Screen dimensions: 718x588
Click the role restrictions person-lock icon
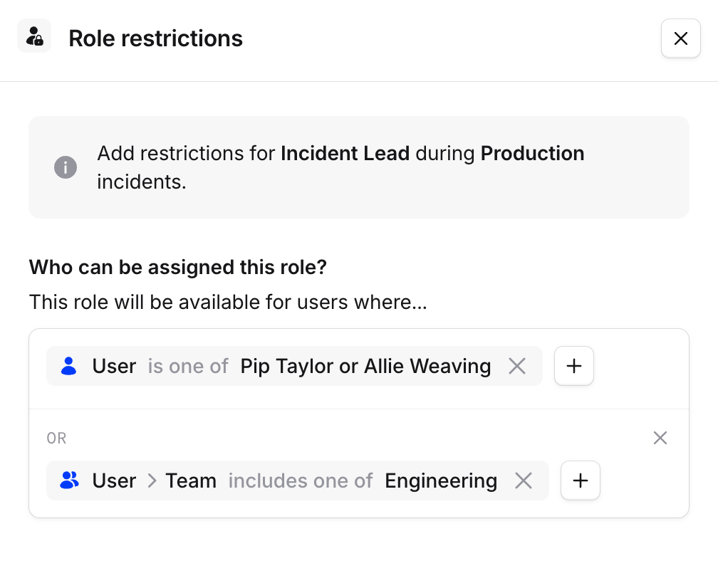[x=34, y=36]
